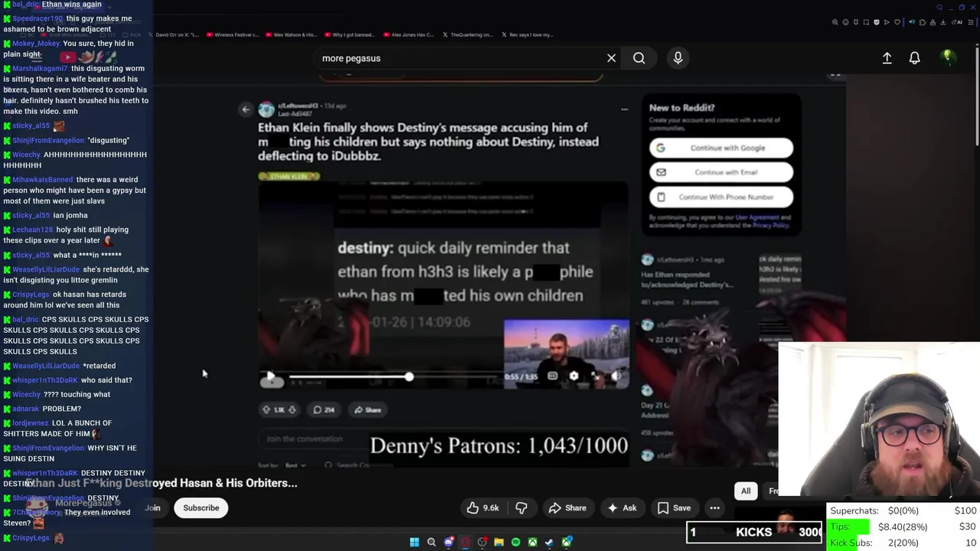Click username 'WeasellyLilLiarDude' saying '*retarded'
The image size is (980, 551).
(46, 366)
